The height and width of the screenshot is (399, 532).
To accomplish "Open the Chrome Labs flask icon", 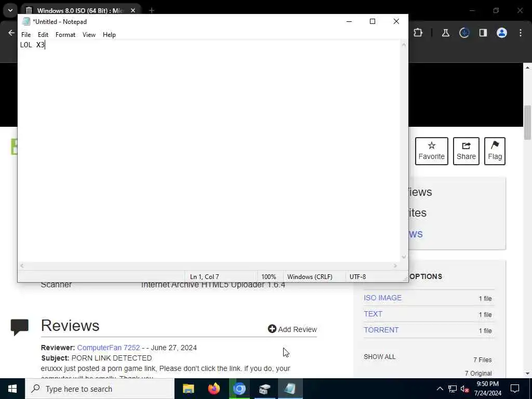I will pos(445,33).
